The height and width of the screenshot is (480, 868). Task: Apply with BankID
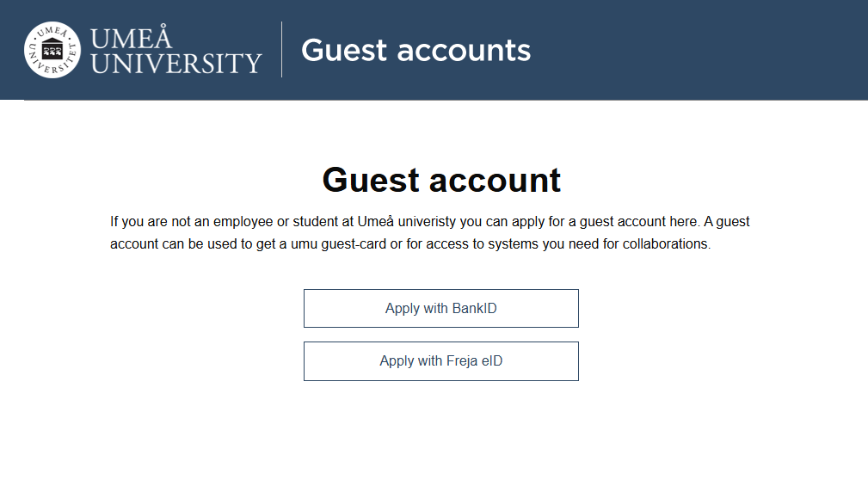[441, 308]
